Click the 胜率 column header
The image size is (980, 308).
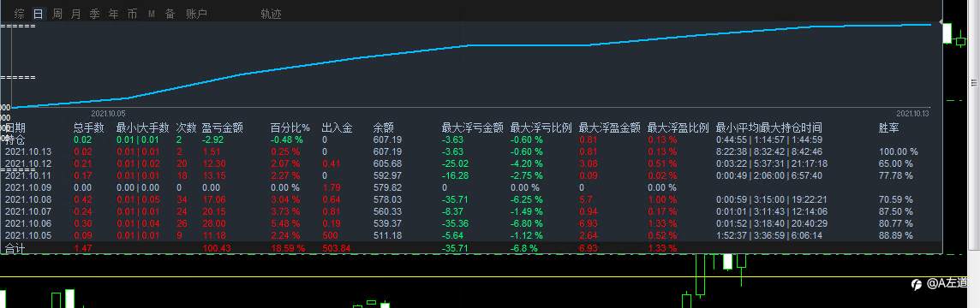point(889,128)
